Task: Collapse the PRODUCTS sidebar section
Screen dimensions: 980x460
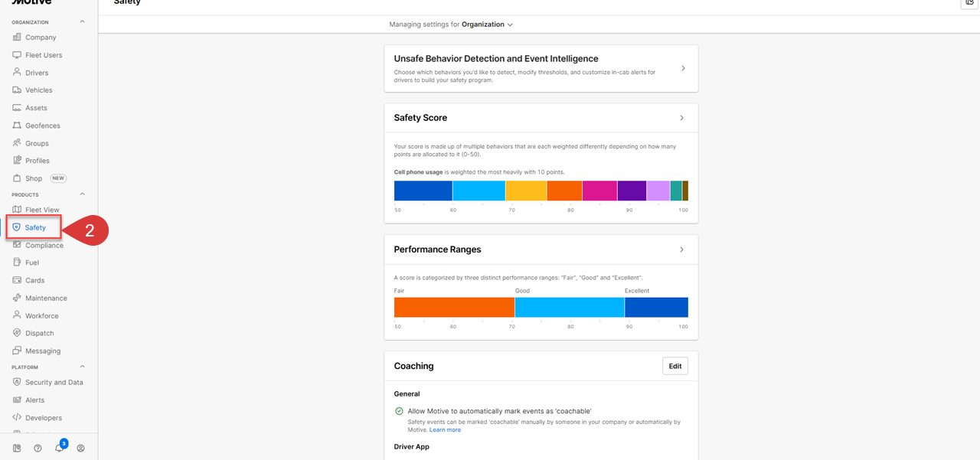Action: click(83, 194)
